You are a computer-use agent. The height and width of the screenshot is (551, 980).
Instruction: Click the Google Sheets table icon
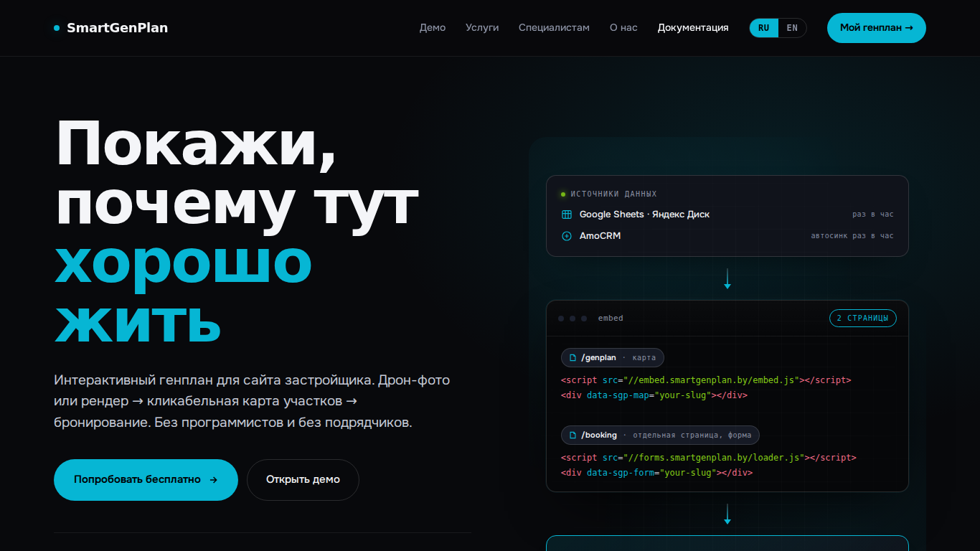point(567,215)
